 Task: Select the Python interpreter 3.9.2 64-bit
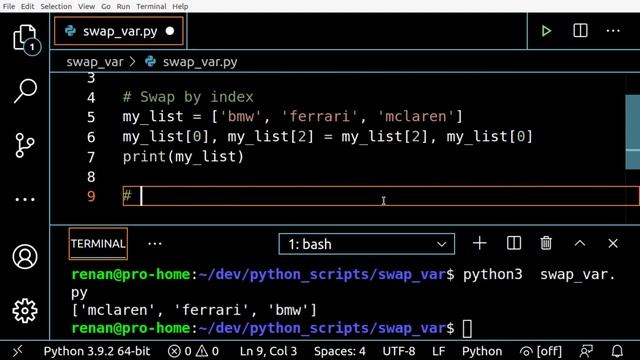click(97, 351)
